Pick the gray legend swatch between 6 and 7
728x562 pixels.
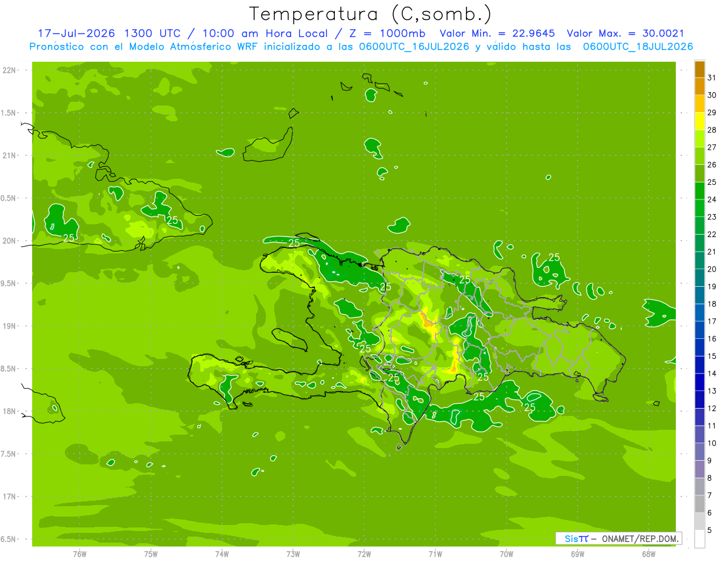pyautogui.click(x=699, y=504)
